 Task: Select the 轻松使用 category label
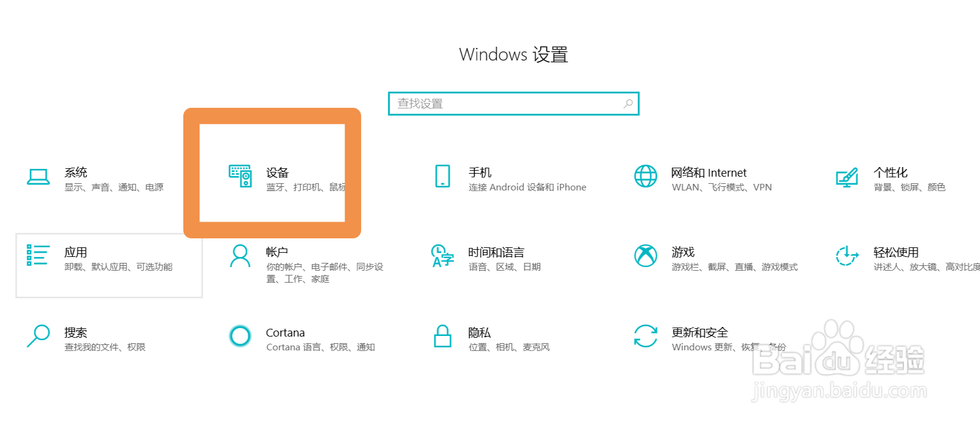point(896,252)
